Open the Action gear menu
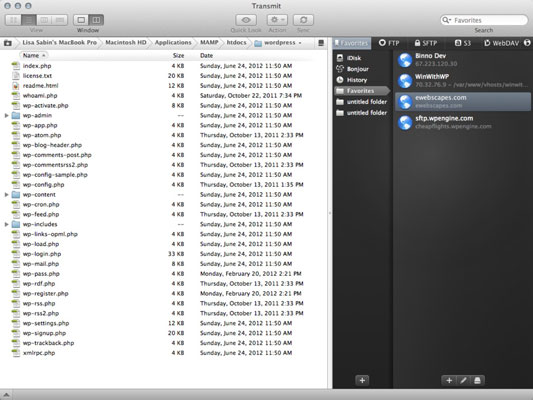The image size is (533, 400). pos(277,20)
